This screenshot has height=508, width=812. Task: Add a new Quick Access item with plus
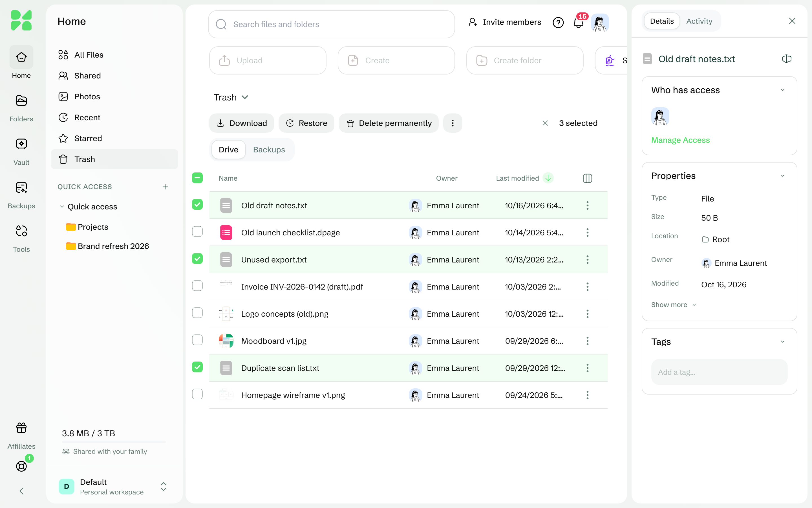pyautogui.click(x=165, y=187)
